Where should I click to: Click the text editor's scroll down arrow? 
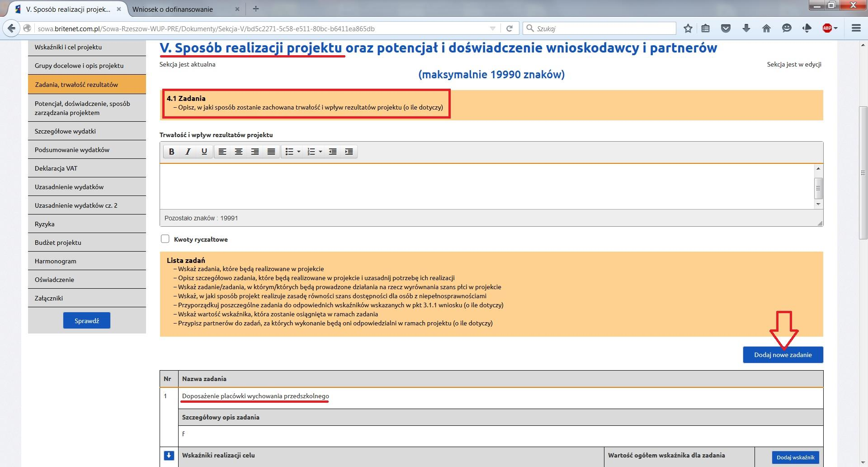(x=818, y=204)
